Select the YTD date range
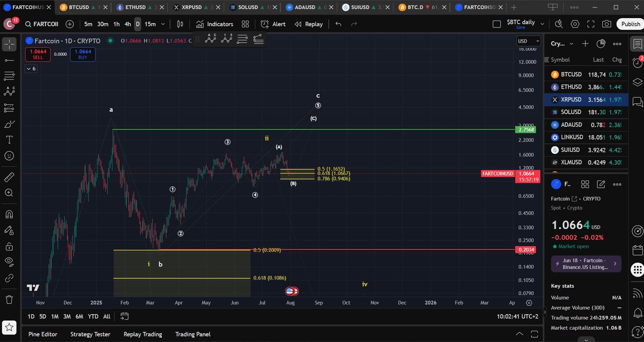 (93, 317)
